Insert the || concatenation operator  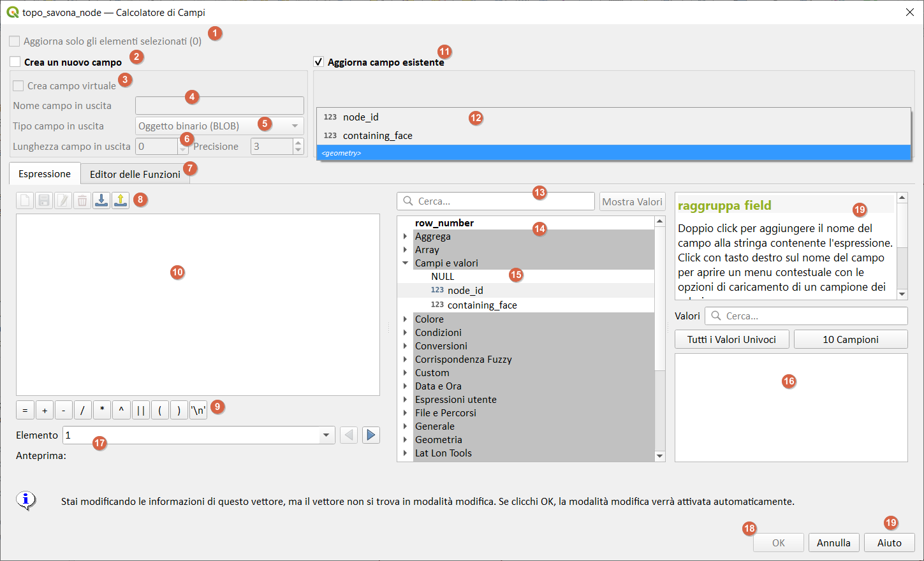[x=141, y=410]
